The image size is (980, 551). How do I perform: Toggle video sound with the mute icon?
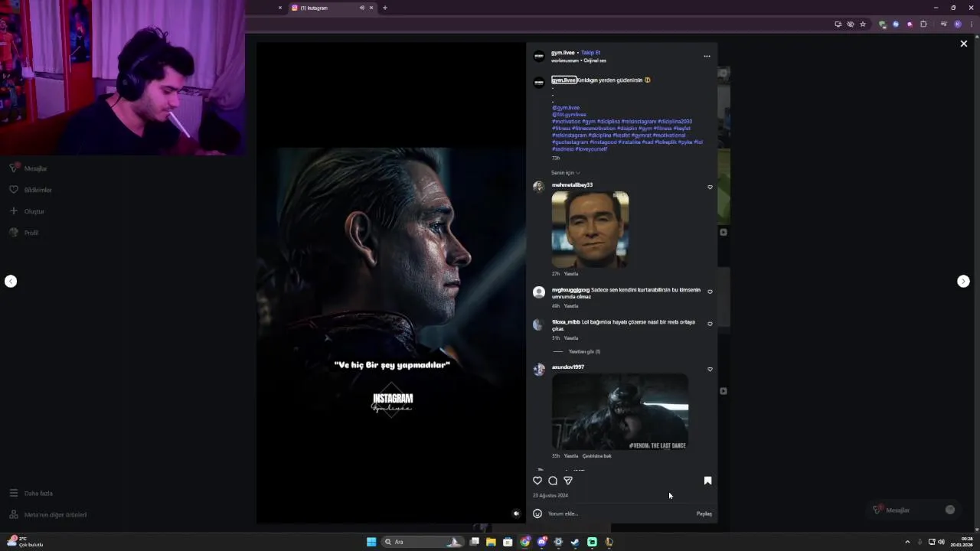516,514
